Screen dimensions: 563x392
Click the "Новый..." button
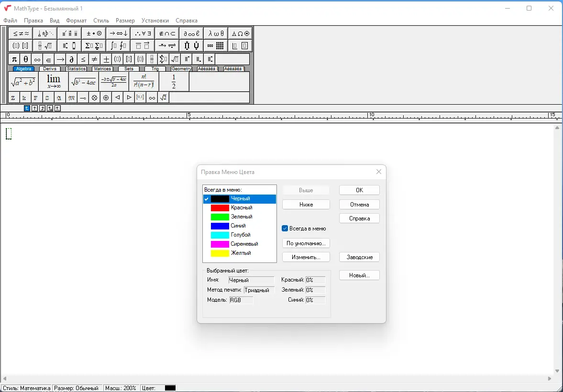tap(359, 275)
